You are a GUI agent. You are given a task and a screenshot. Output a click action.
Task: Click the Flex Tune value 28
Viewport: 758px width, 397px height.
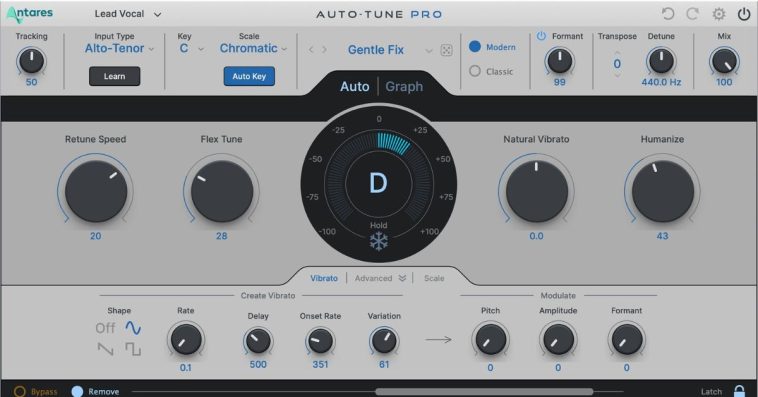(x=221, y=236)
